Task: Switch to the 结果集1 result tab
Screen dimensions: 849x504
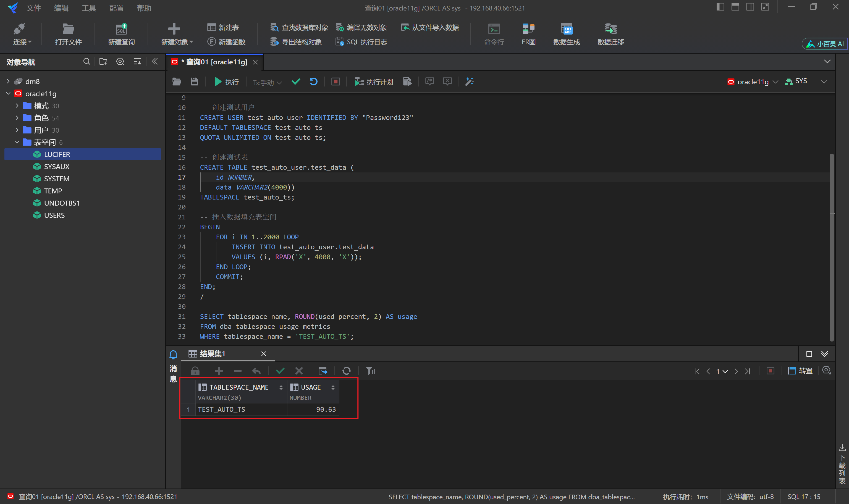Action: coord(212,354)
